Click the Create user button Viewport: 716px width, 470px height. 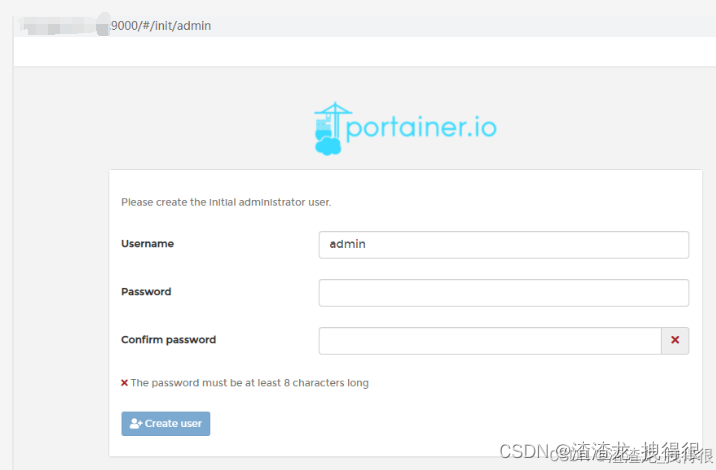166,424
